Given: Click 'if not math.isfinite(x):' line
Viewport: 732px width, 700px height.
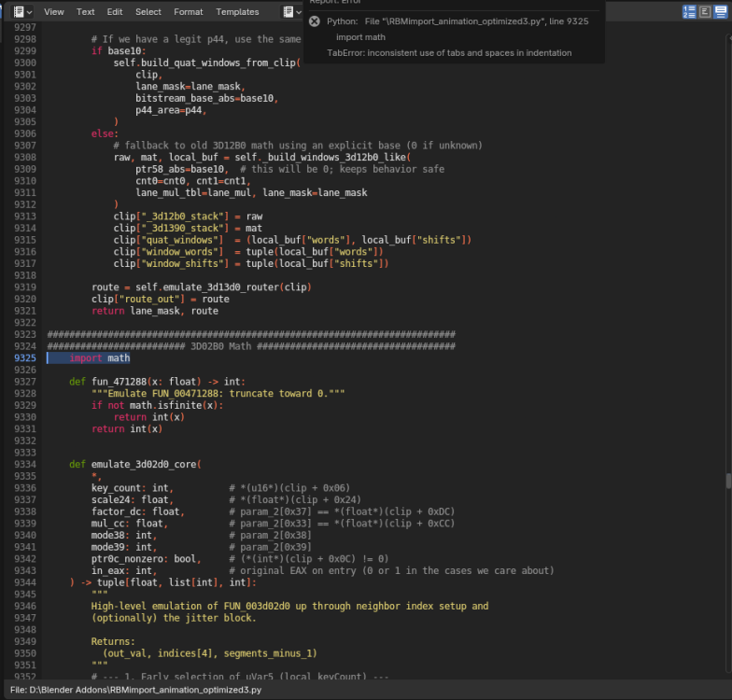Looking at the screenshot, I should tap(157, 405).
